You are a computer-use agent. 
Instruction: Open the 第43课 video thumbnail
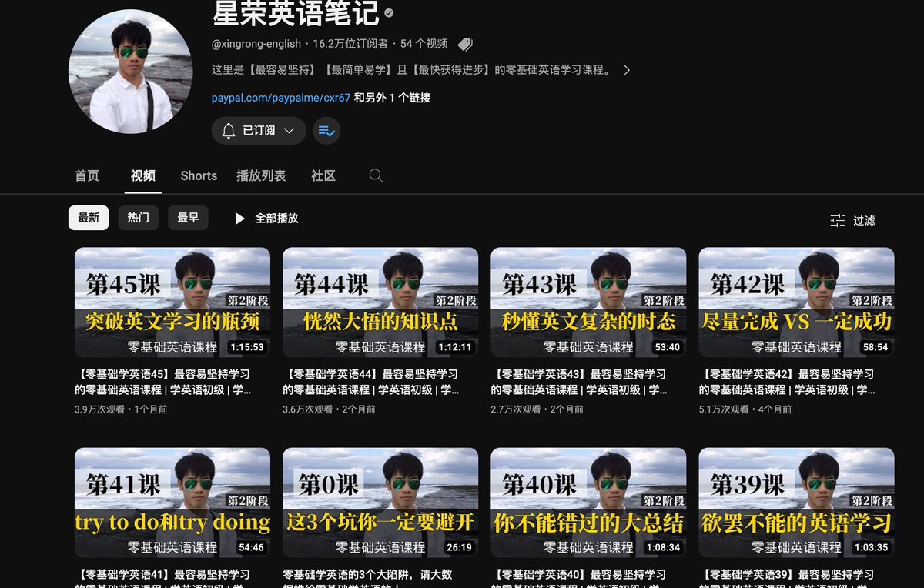click(588, 302)
